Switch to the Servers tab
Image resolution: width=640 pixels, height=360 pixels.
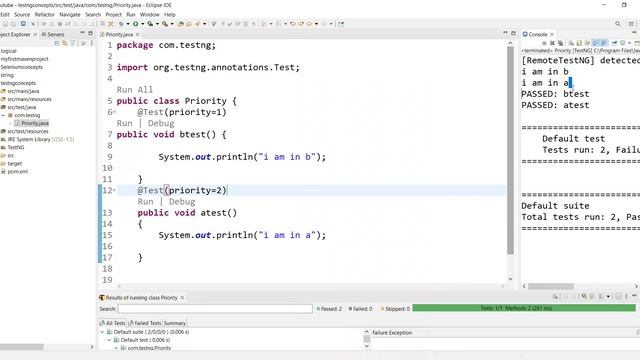53,34
